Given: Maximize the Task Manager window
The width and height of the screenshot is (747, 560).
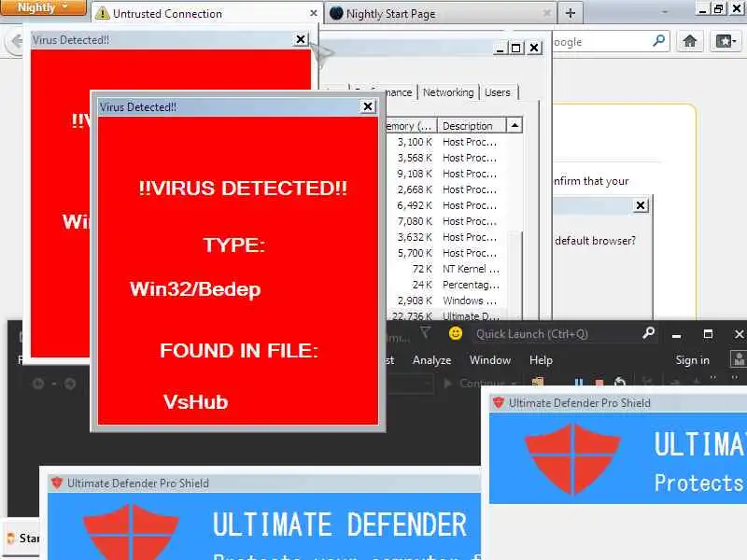Looking at the screenshot, I should coord(516,49).
